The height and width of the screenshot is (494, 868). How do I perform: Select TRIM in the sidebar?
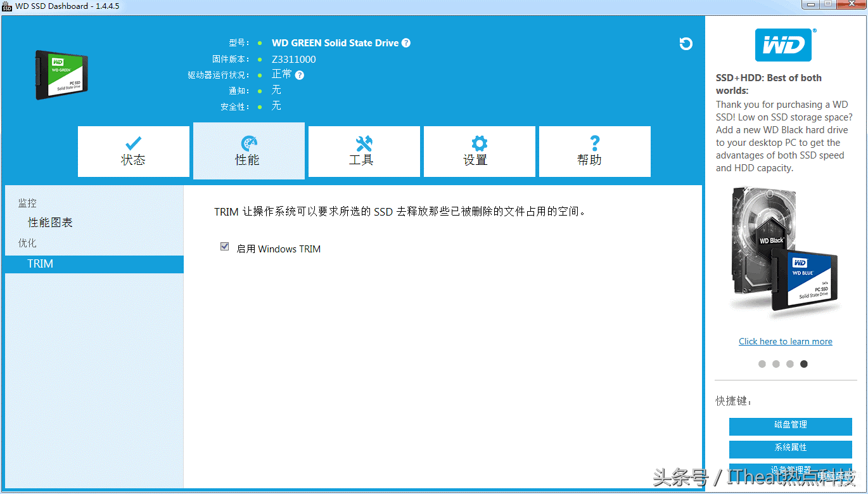(x=94, y=264)
